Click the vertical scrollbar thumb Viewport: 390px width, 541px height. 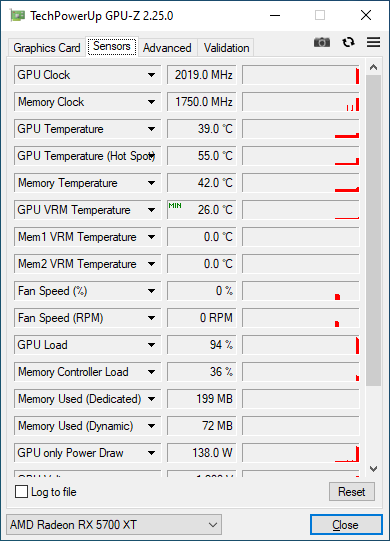point(373,230)
